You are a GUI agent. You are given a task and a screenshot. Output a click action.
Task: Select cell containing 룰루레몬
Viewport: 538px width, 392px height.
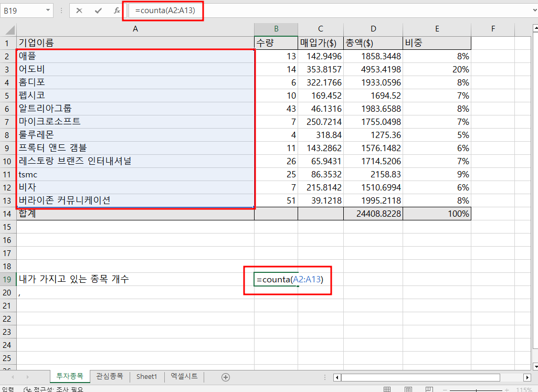pos(135,135)
